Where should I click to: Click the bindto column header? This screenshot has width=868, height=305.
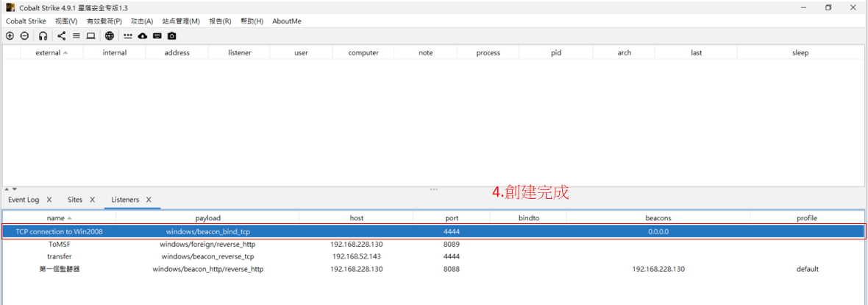(x=529, y=218)
